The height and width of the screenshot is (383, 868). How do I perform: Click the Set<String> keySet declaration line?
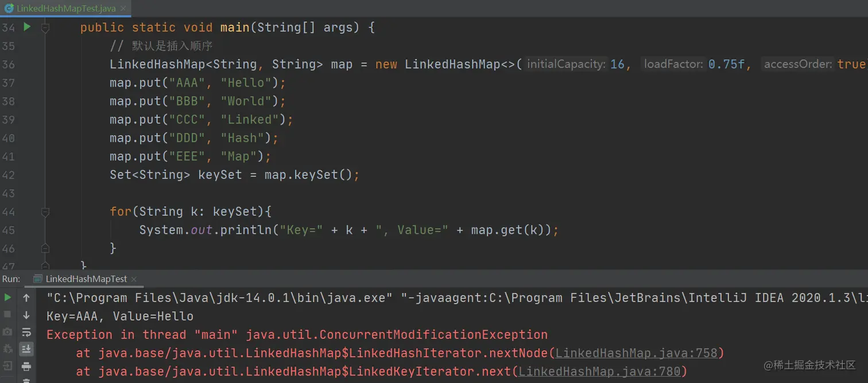(x=235, y=174)
